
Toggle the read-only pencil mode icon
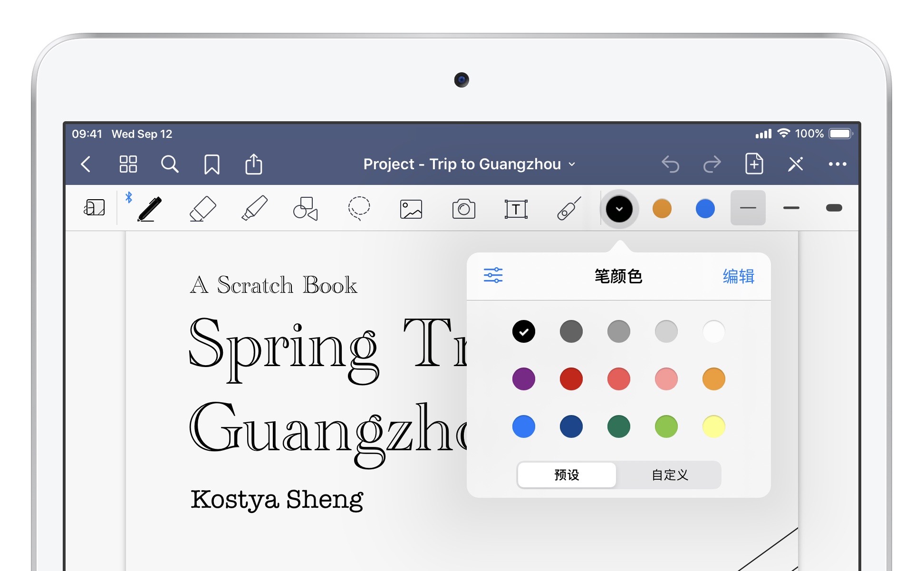click(795, 164)
